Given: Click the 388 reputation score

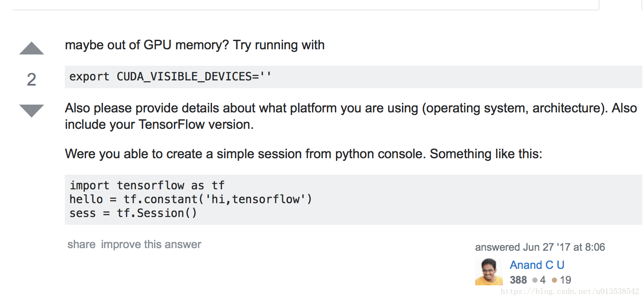Looking at the screenshot, I should [x=518, y=280].
